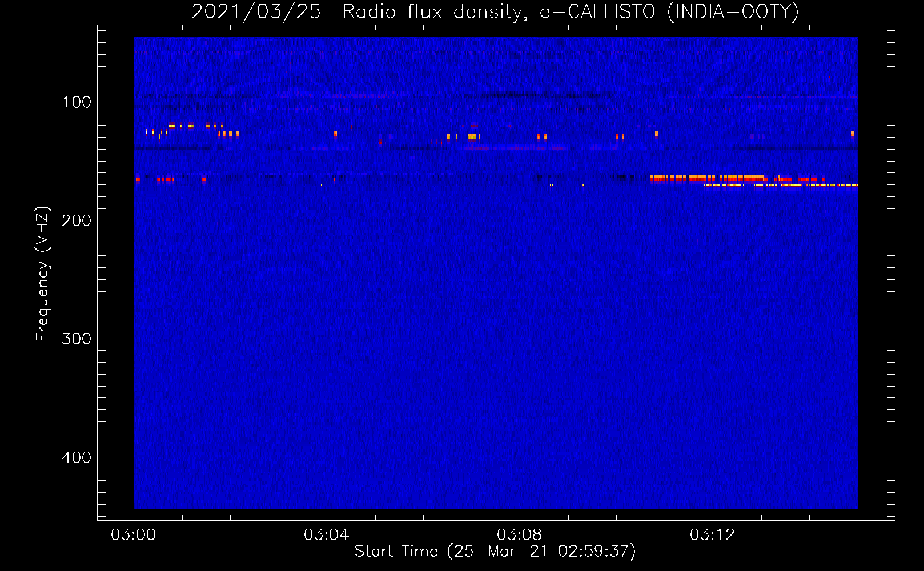The height and width of the screenshot is (571, 924).
Task: Click the 'Start Time (25-Mar-21 02:59:37)' label
Action: click(495, 551)
